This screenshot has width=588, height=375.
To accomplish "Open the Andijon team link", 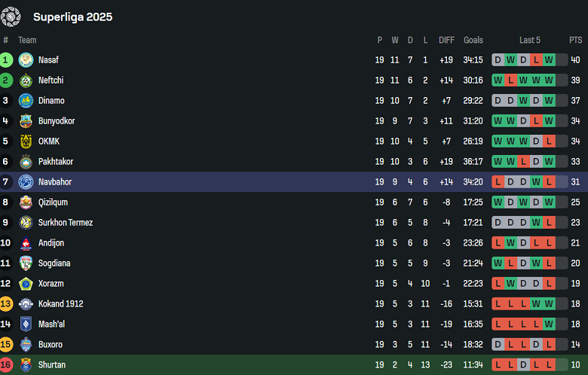I will point(51,243).
